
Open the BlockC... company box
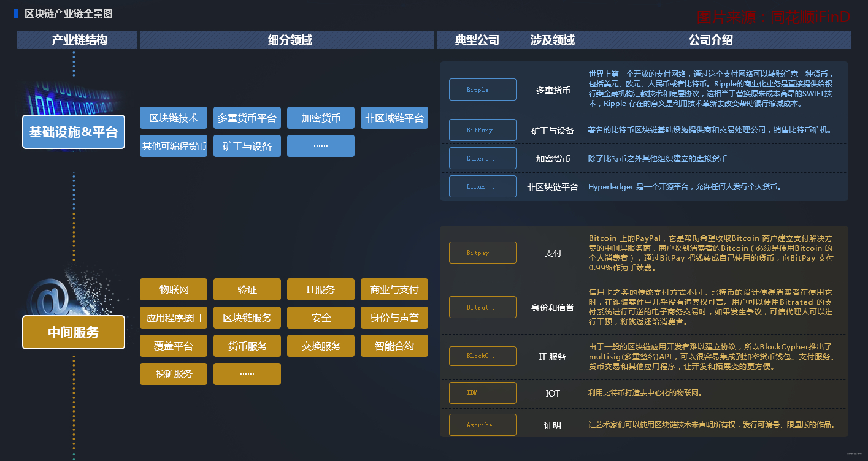(483, 356)
